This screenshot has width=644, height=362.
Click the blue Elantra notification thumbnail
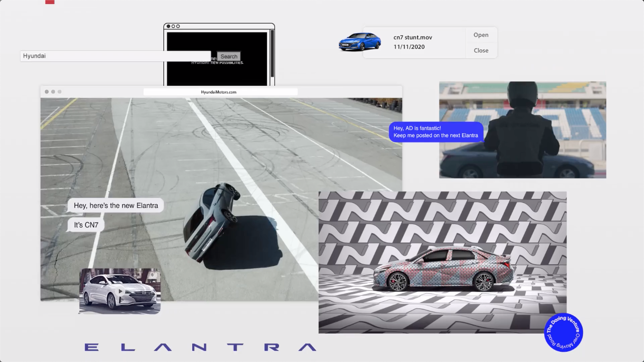360,42
